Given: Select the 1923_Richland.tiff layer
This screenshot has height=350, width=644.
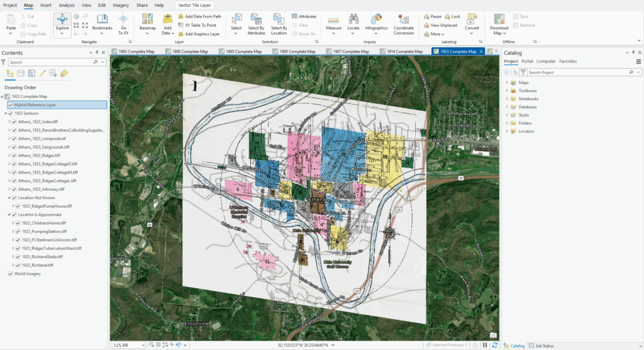Looking at the screenshot, I should pos(37,265).
